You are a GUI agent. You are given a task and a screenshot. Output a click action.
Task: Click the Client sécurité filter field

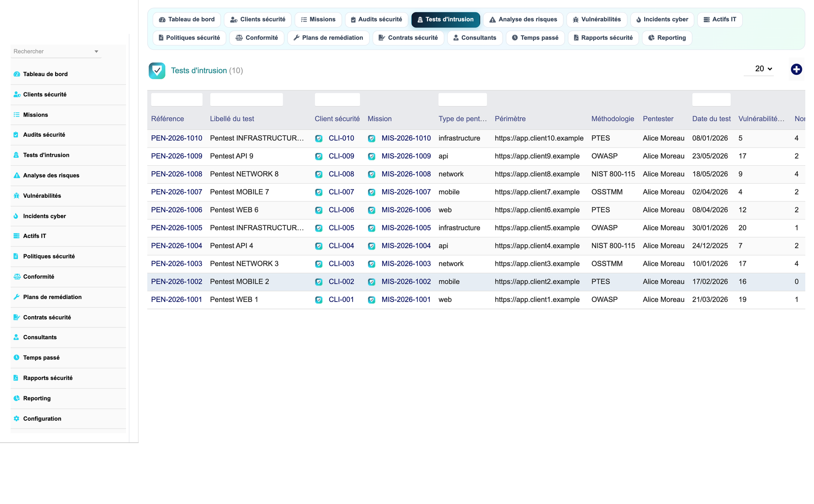pyautogui.click(x=337, y=100)
